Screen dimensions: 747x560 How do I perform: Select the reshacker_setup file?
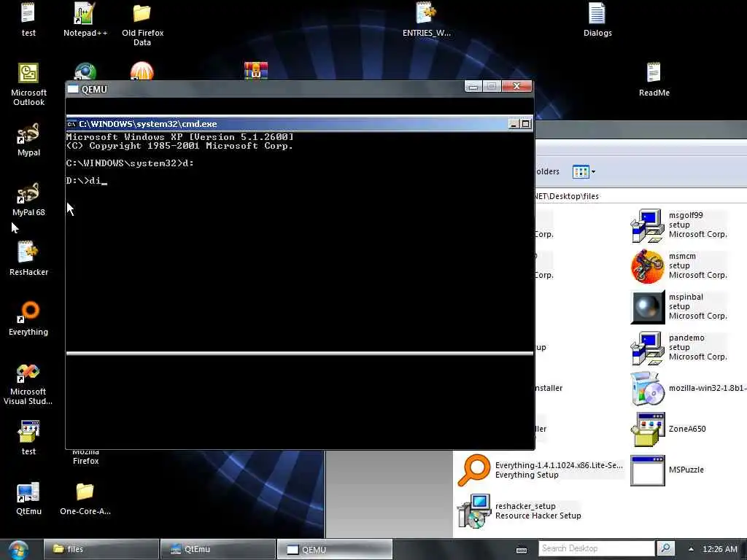coord(519,511)
